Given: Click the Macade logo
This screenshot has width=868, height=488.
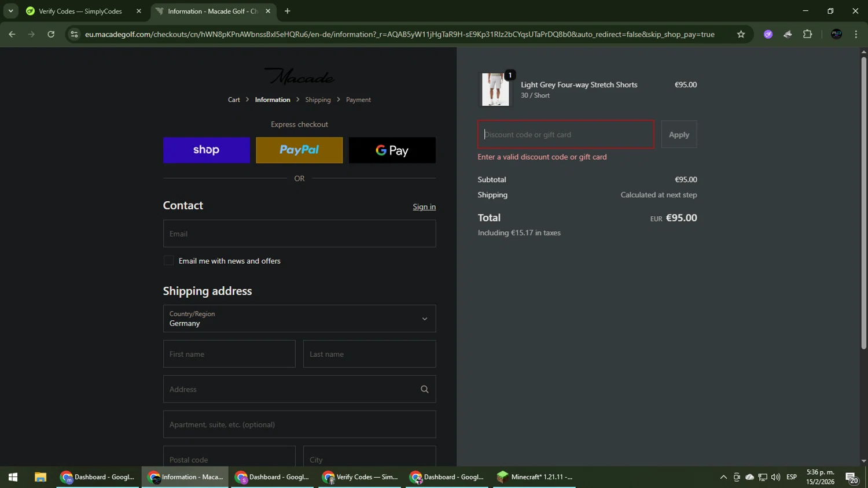Looking at the screenshot, I should [299, 76].
